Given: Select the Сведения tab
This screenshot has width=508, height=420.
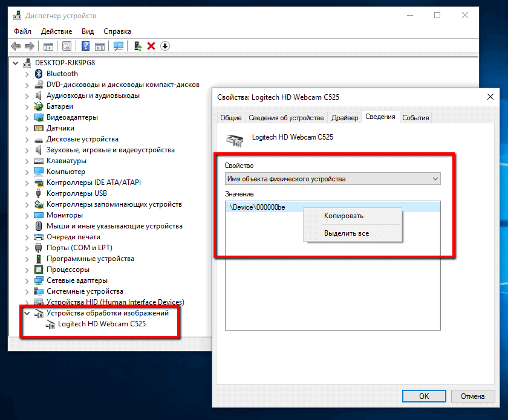Looking at the screenshot, I should pos(380,117).
